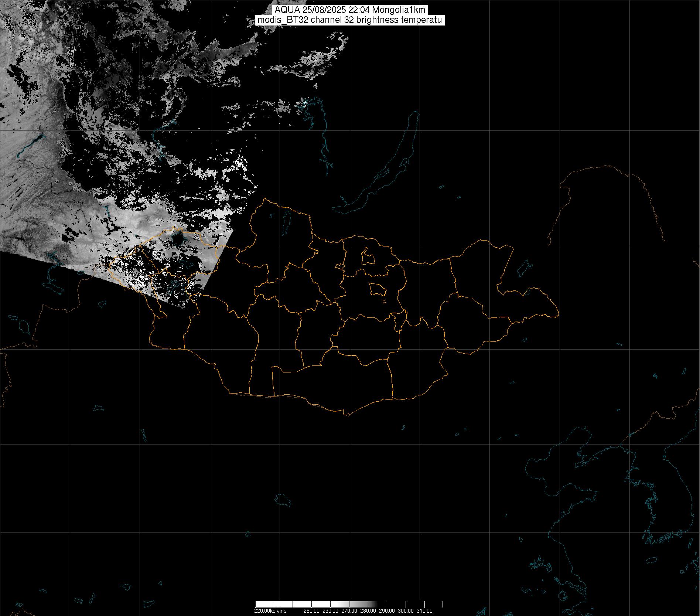Click the 310.00 colorbar tick label

click(x=424, y=611)
